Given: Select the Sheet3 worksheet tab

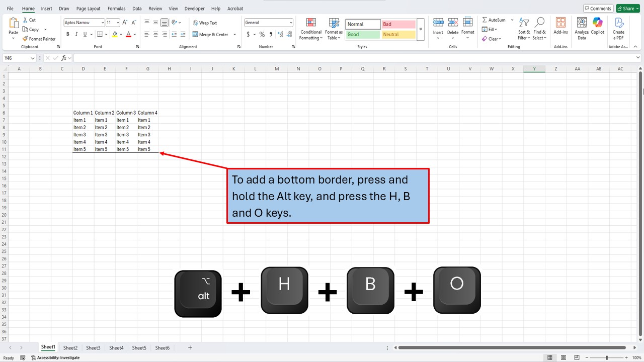Looking at the screenshot, I should tap(93, 347).
